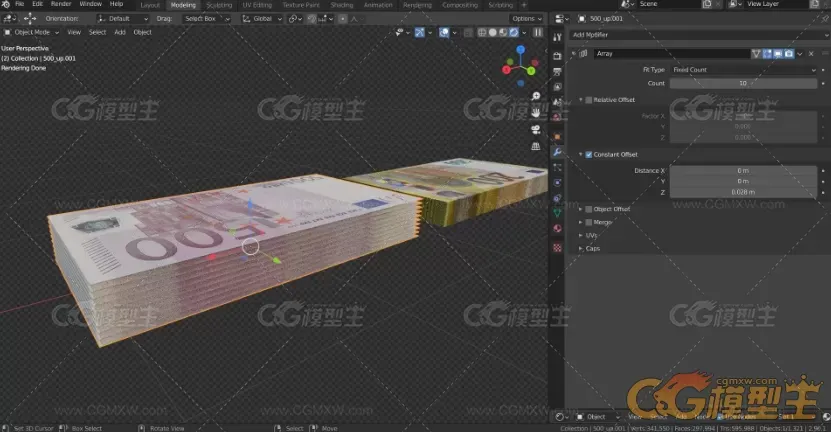This screenshot has height=432, width=831.
Task: Select material preview viewport shading
Action: pyautogui.click(x=503, y=32)
